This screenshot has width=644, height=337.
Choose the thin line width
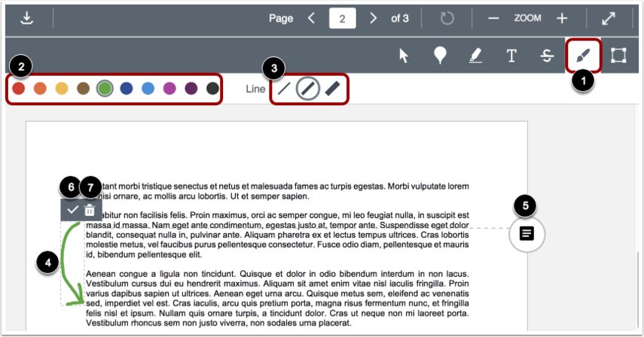point(284,89)
